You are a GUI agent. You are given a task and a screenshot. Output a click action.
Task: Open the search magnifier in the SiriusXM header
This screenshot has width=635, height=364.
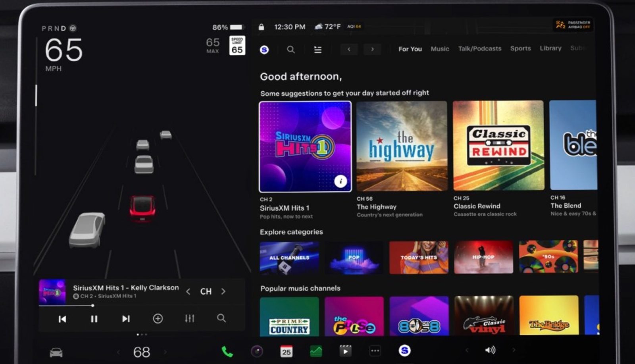point(291,50)
